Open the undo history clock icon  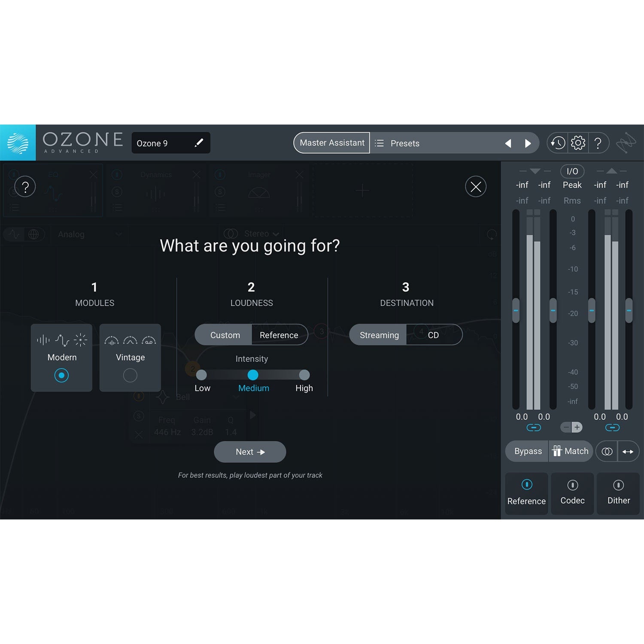[x=558, y=143]
